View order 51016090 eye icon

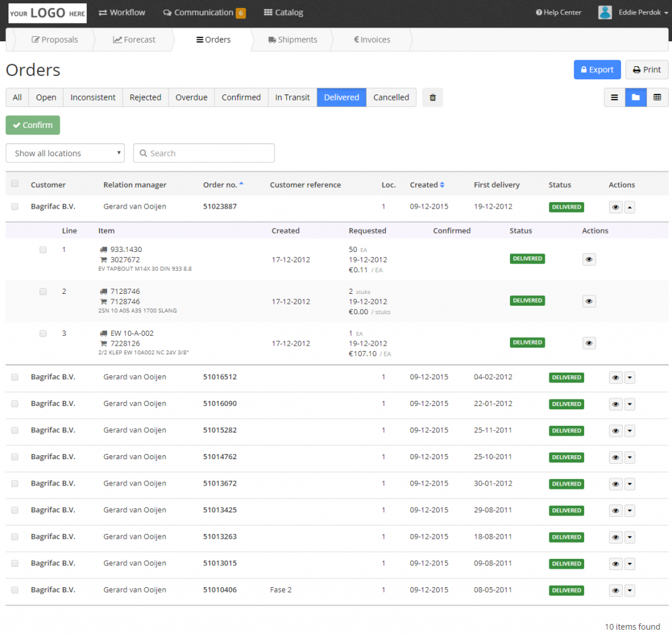pos(616,404)
